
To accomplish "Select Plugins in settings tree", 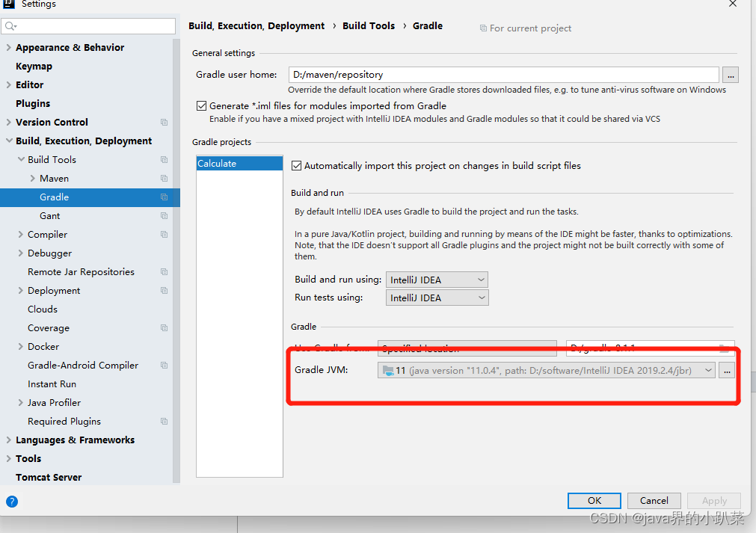I will click(33, 104).
